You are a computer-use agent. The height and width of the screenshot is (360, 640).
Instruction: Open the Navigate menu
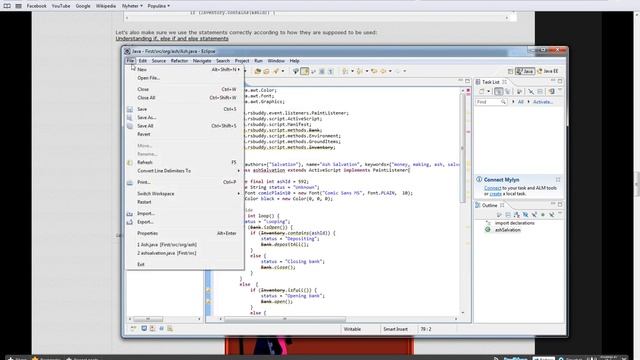click(x=202, y=61)
